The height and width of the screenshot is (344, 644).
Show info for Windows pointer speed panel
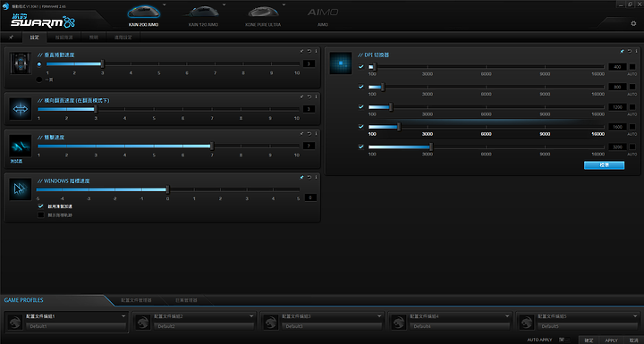pyautogui.click(x=316, y=177)
